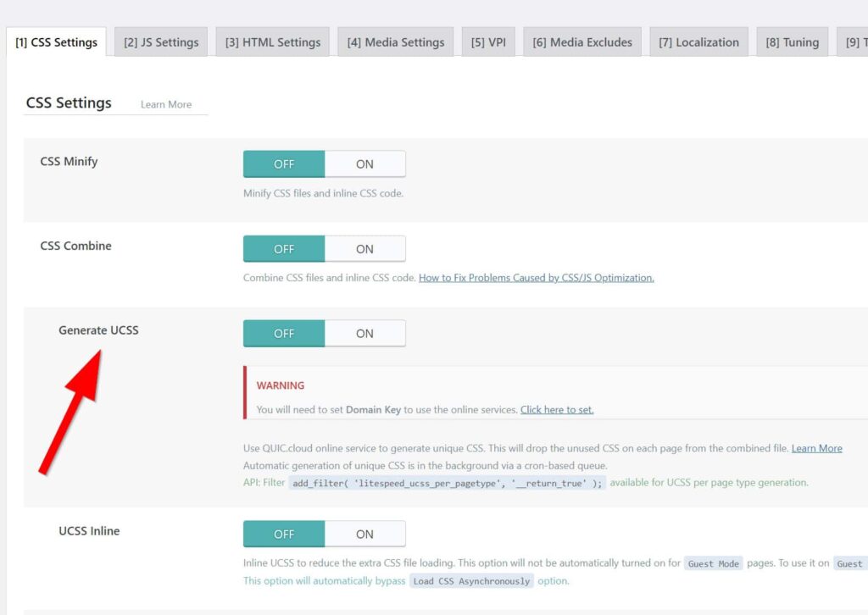868x615 pixels.
Task: Switch to the [7] Localization tab
Action: (x=698, y=42)
